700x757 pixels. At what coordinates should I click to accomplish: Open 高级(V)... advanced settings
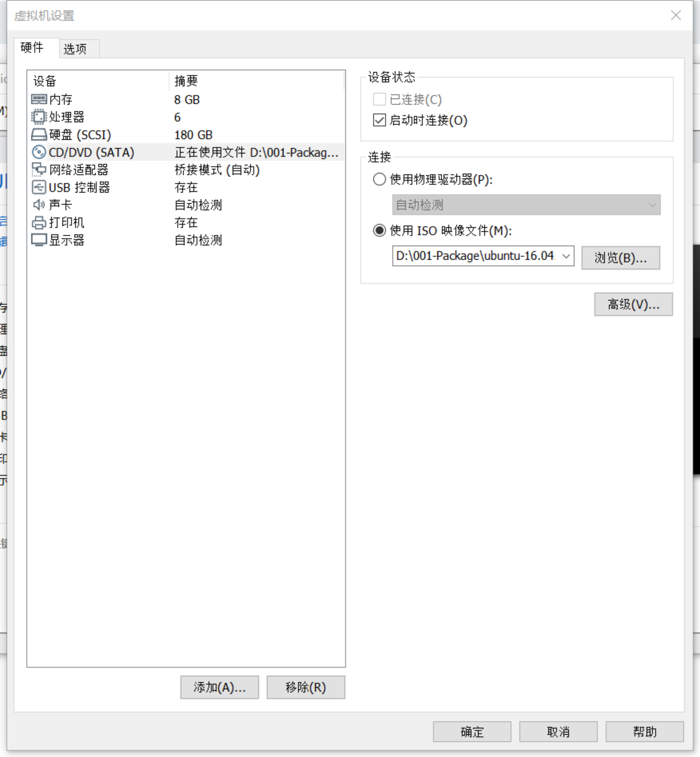coord(633,304)
